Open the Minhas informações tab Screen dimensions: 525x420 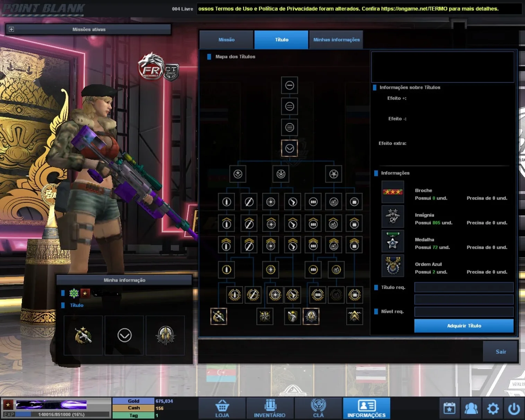pyautogui.click(x=336, y=40)
